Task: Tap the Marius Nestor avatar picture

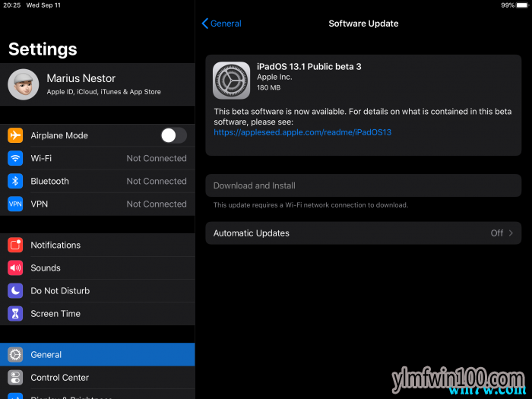Action: pos(24,84)
